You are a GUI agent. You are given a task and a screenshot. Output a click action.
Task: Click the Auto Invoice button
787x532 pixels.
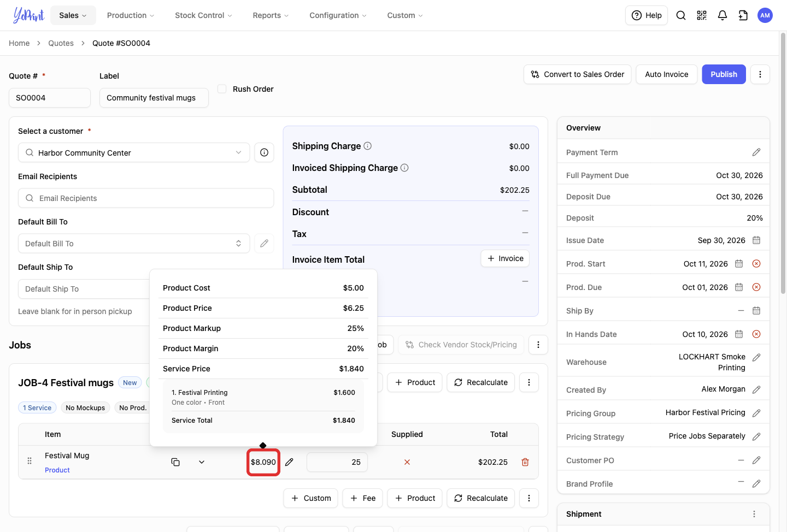click(667, 74)
